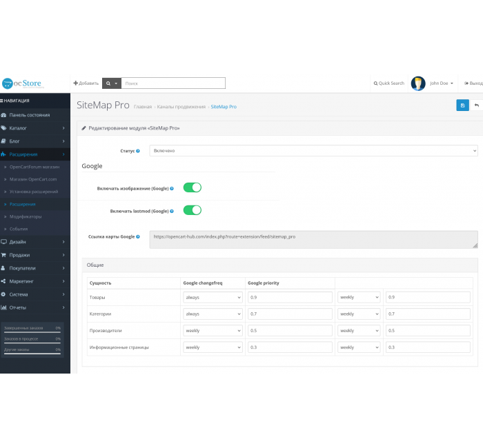Click the Поиск search input field

point(174,83)
